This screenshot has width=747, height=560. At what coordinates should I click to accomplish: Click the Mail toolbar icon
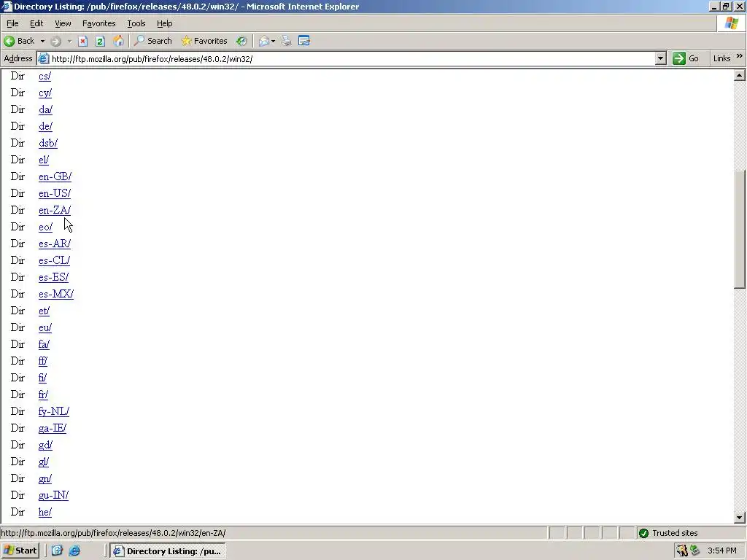(264, 41)
